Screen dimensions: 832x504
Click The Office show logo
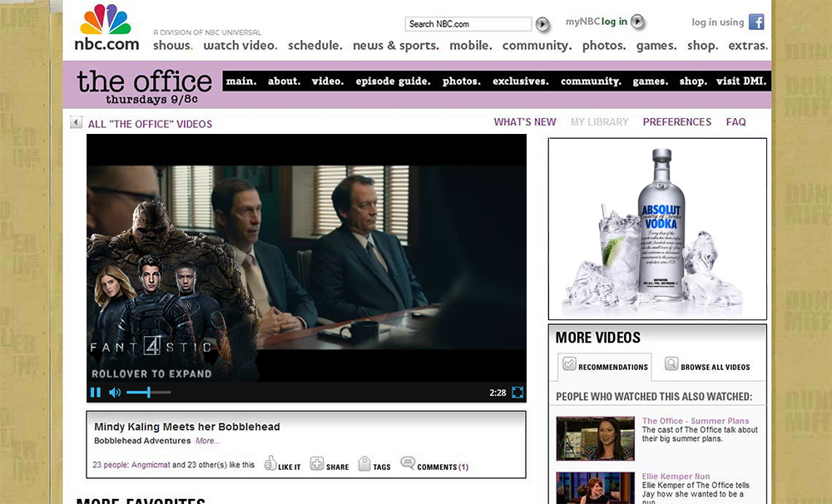click(x=144, y=86)
